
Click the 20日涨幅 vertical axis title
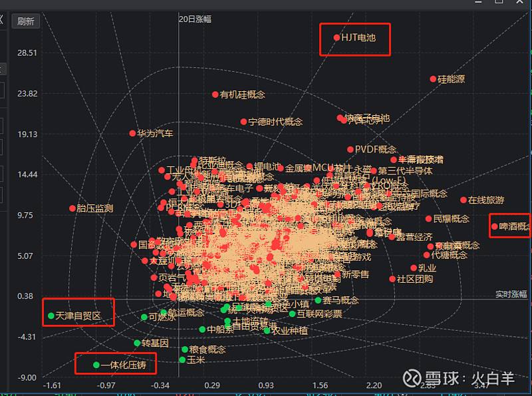click(x=195, y=19)
